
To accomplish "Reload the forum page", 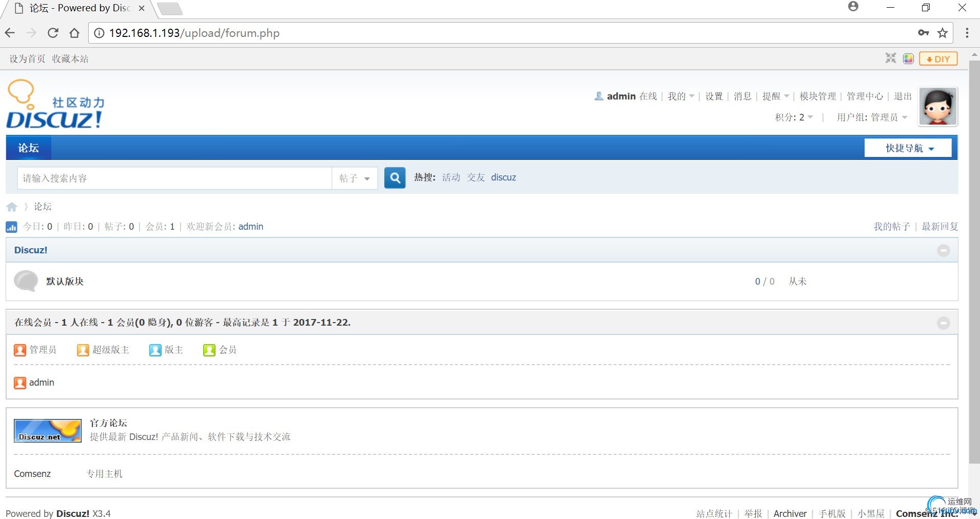I will (53, 33).
